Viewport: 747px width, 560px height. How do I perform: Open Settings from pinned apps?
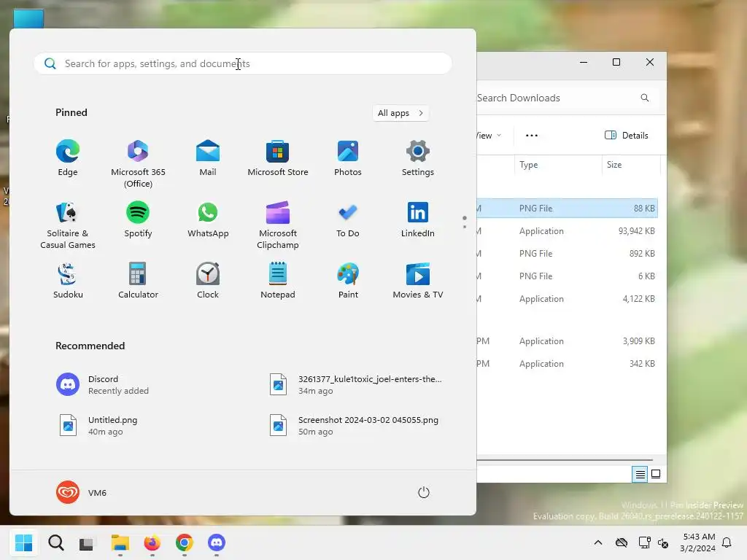[418, 158]
